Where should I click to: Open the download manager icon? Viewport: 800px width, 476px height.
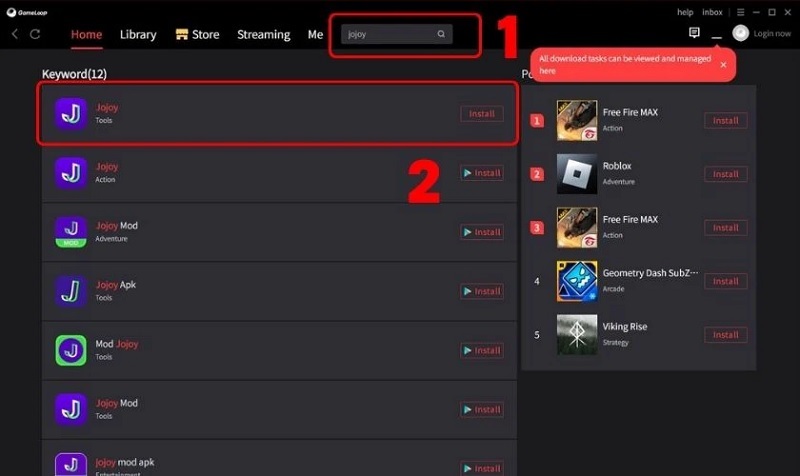(x=716, y=36)
